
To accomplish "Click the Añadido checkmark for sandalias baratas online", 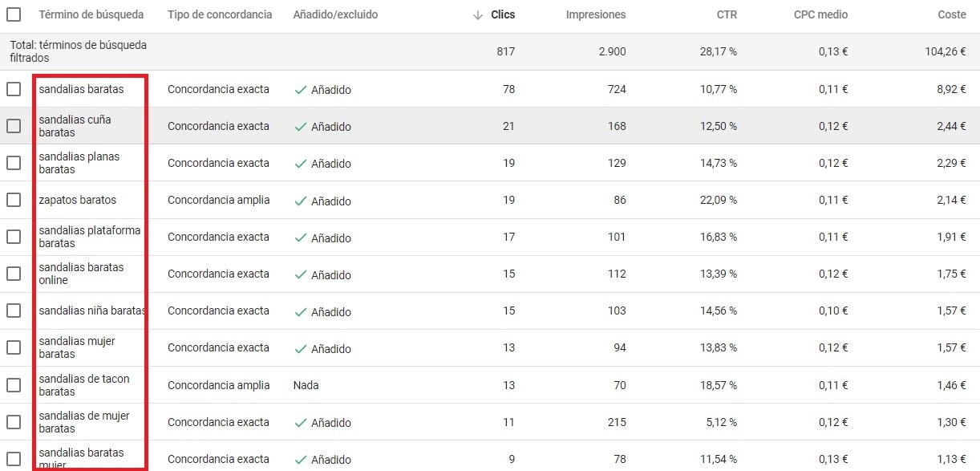I will [302, 274].
